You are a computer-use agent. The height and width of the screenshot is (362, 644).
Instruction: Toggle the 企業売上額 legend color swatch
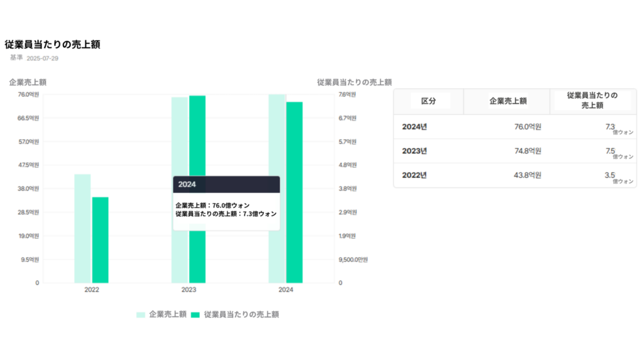pos(141,314)
